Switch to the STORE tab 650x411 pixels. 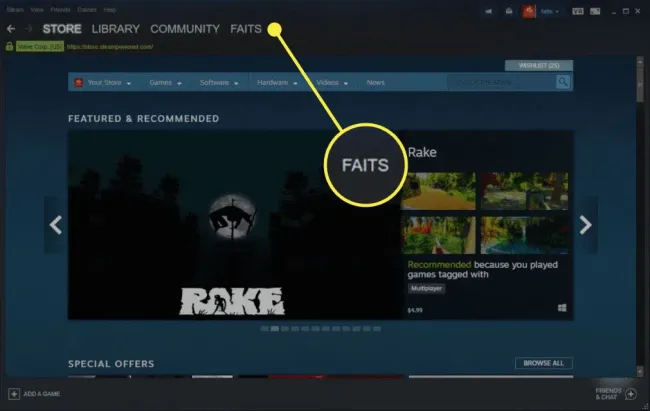pyautogui.click(x=62, y=29)
